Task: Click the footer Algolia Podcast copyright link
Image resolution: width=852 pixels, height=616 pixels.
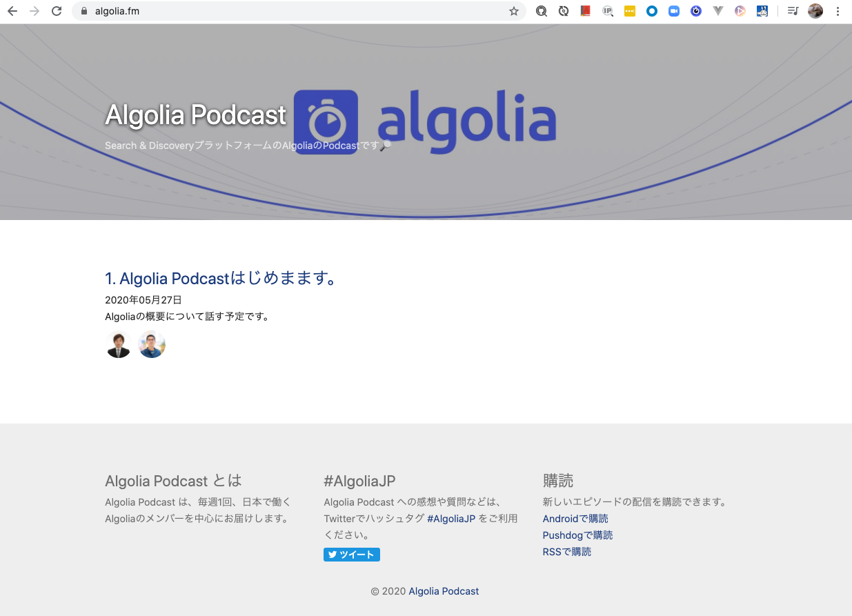Action: tap(444, 591)
